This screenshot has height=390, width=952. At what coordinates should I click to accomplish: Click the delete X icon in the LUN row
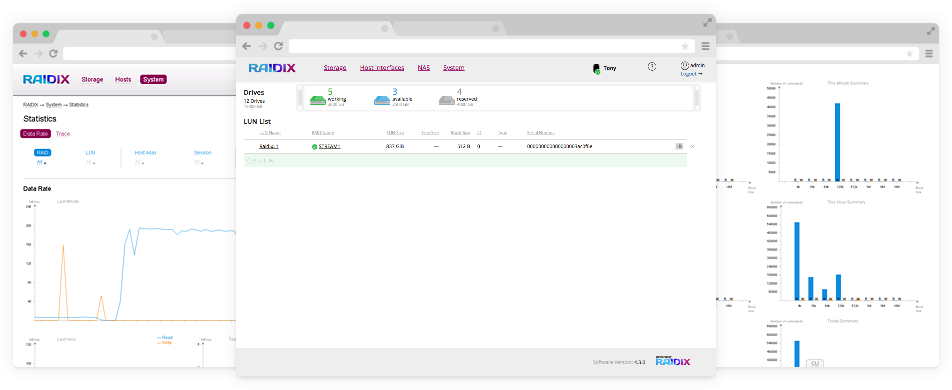pyautogui.click(x=693, y=146)
